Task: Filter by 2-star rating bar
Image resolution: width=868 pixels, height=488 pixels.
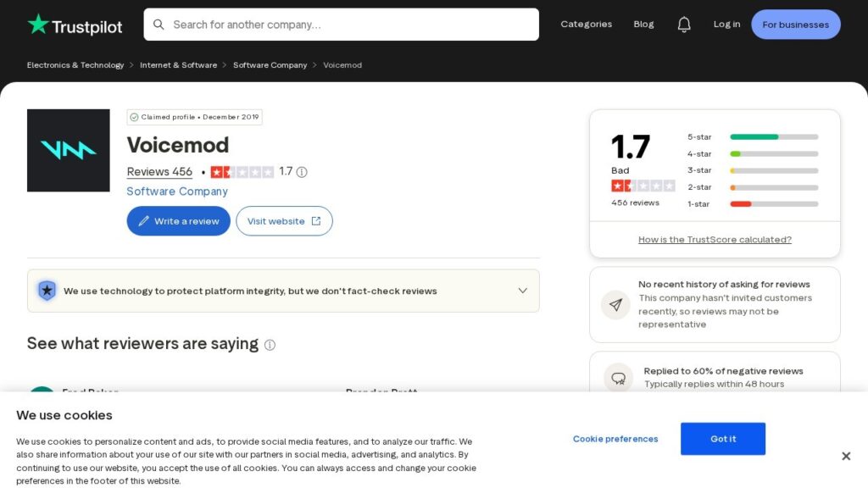Action: point(753,187)
